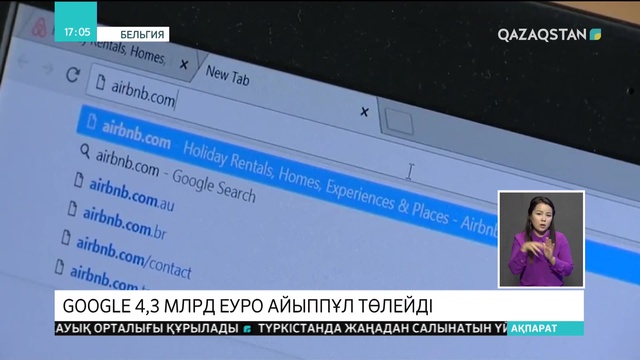Click the GOOGLE 4,3 МЛРД ЕУРО headline
This screenshot has width=640, height=360.
(x=248, y=306)
